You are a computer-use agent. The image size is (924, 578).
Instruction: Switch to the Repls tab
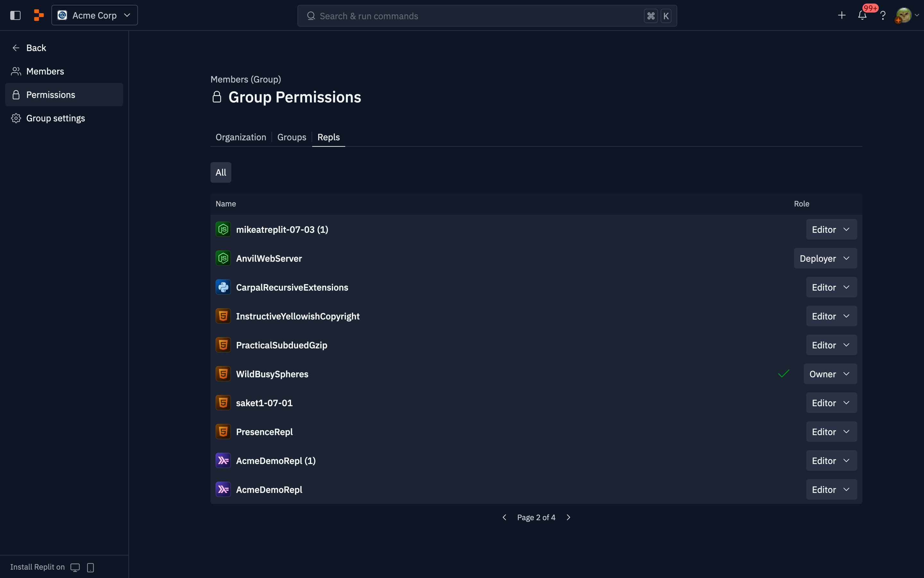pos(328,137)
